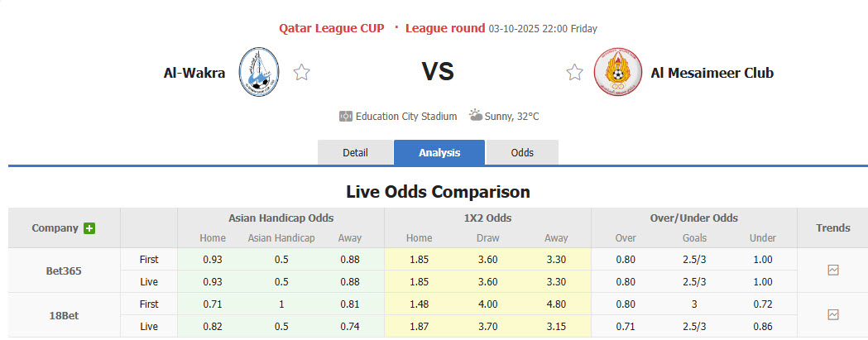Click Bet365 live home win odds 1.85

(x=420, y=282)
